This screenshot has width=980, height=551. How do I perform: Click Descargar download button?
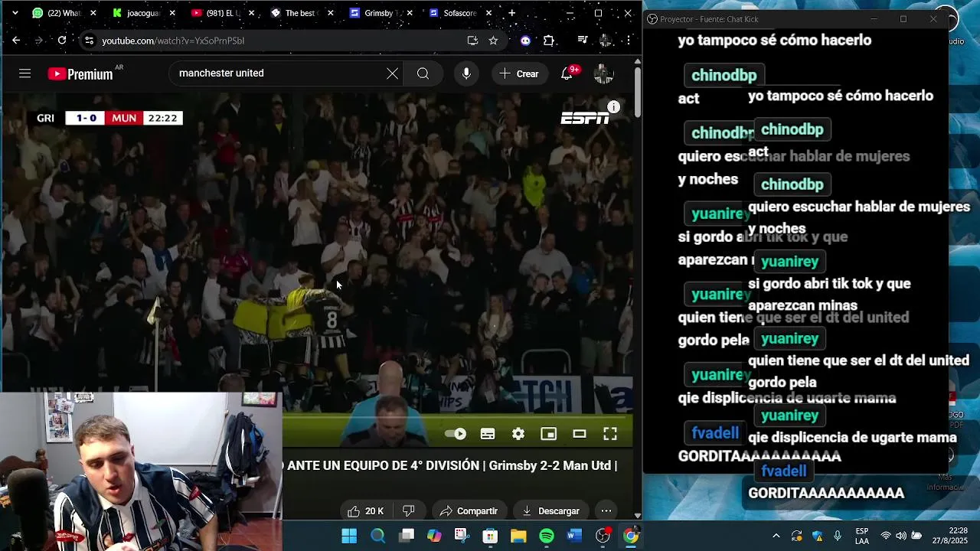click(550, 510)
